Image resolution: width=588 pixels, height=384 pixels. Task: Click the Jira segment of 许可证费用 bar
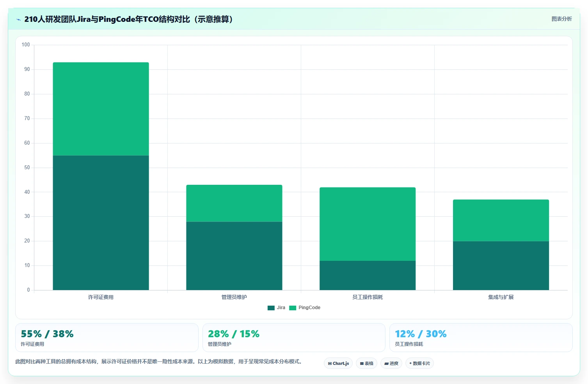(x=101, y=223)
